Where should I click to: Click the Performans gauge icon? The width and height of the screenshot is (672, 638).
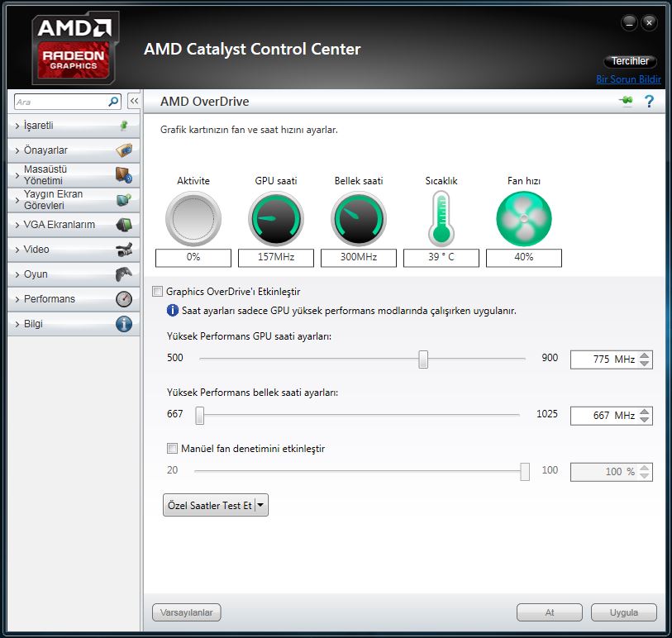click(123, 299)
